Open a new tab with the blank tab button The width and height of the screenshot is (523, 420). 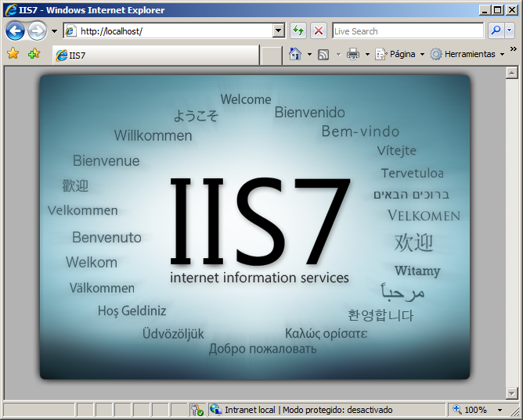tap(271, 56)
